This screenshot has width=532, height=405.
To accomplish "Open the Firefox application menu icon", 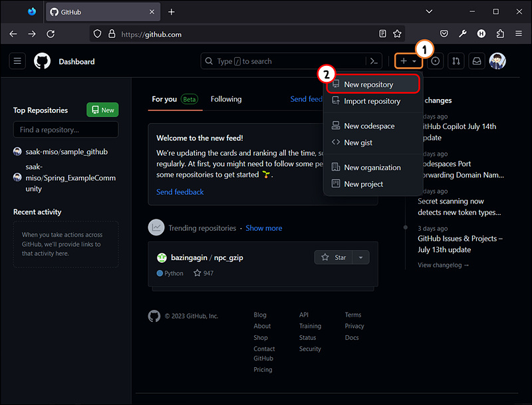I will tap(519, 33).
